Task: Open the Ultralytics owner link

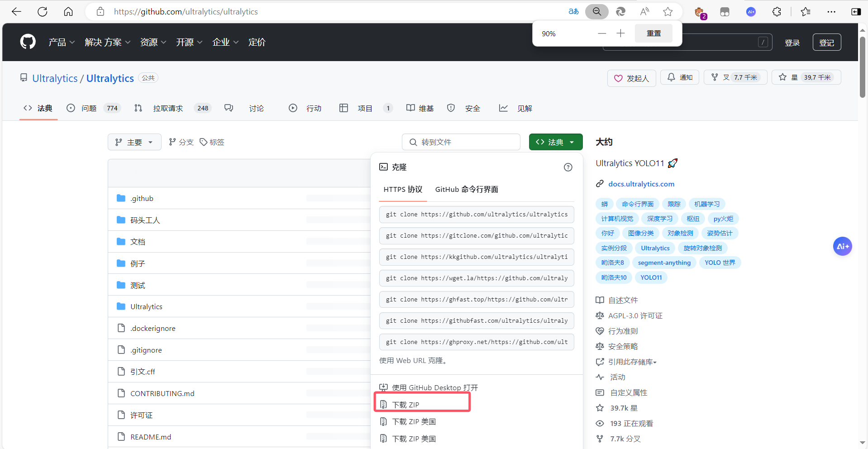Action: click(55, 78)
